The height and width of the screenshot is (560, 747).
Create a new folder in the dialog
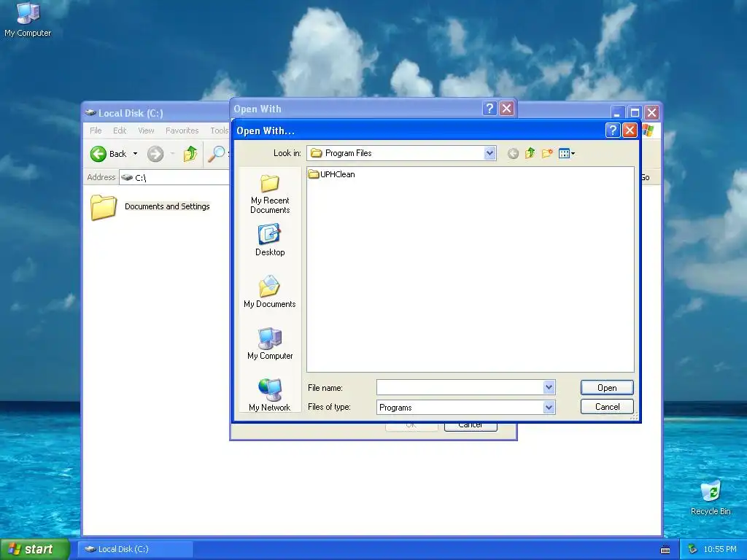tap(547, 153)
